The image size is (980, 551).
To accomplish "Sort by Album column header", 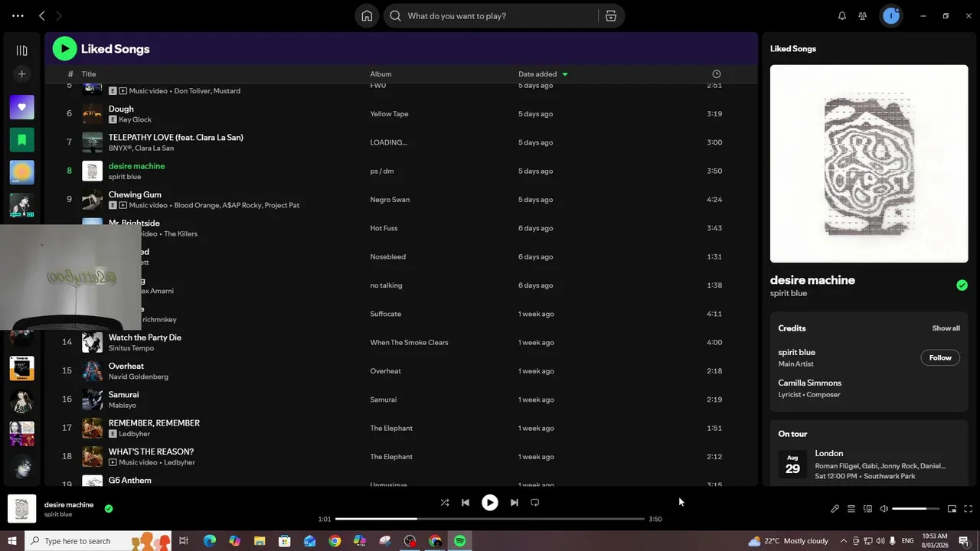I will pos(381,74).
